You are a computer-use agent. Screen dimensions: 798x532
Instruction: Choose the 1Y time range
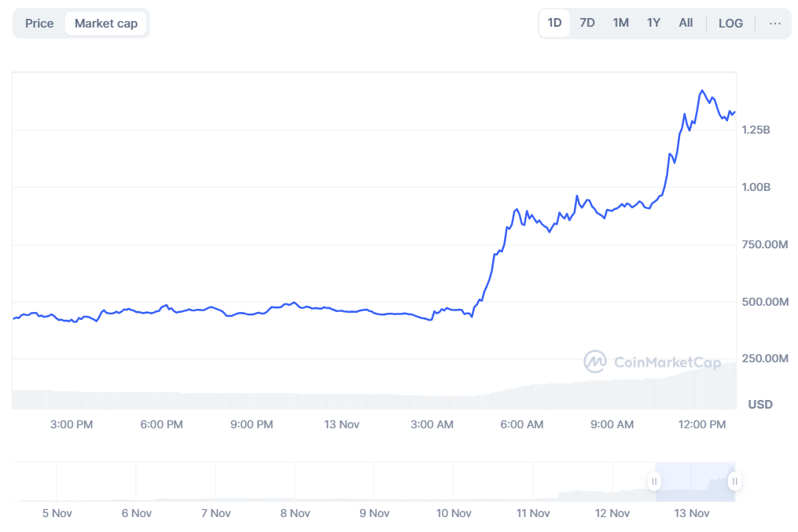653,24
